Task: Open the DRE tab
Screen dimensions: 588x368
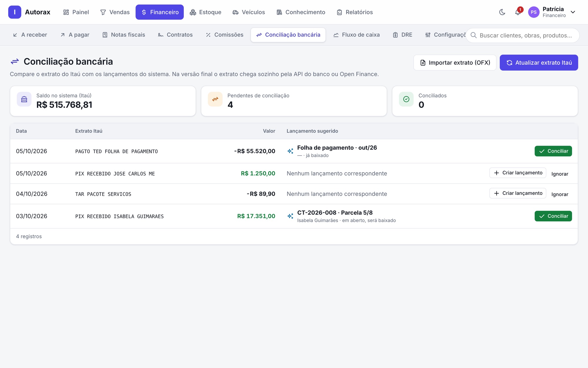Action: click(x=402, y=35)
